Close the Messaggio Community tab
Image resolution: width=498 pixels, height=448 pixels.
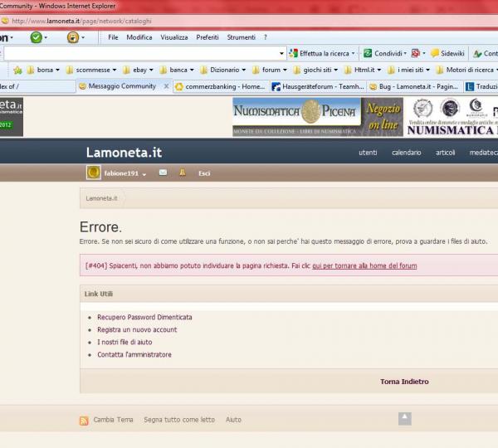tap(166, 86)
